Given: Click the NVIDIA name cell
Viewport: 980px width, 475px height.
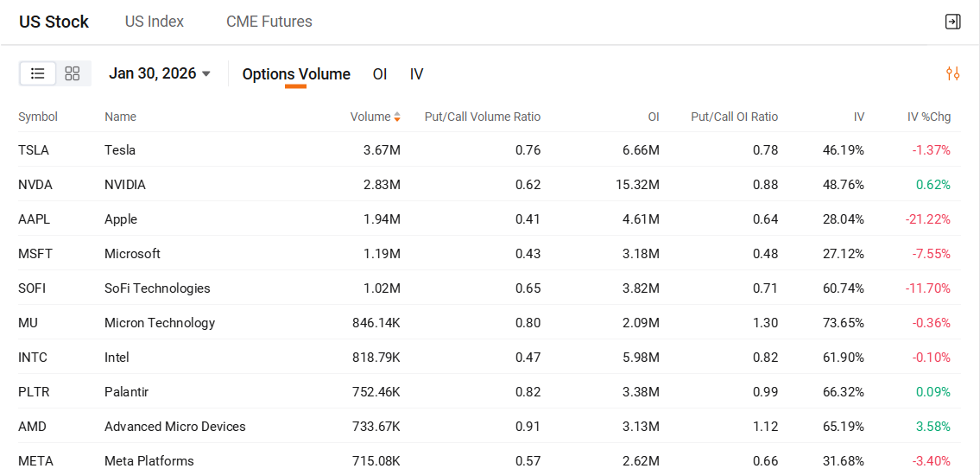Looking at the screenshot, I should click(125, 185).
